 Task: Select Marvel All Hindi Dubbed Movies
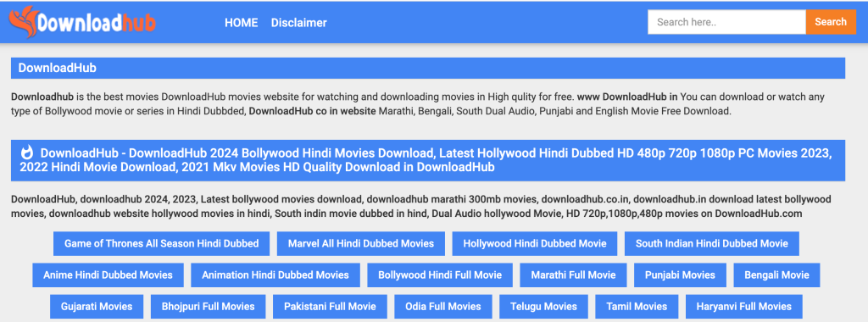pos(361,243)
